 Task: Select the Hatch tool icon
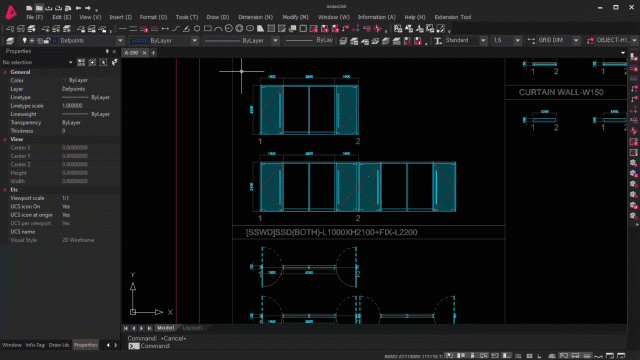pyautogui.click(x=271, y=29)
